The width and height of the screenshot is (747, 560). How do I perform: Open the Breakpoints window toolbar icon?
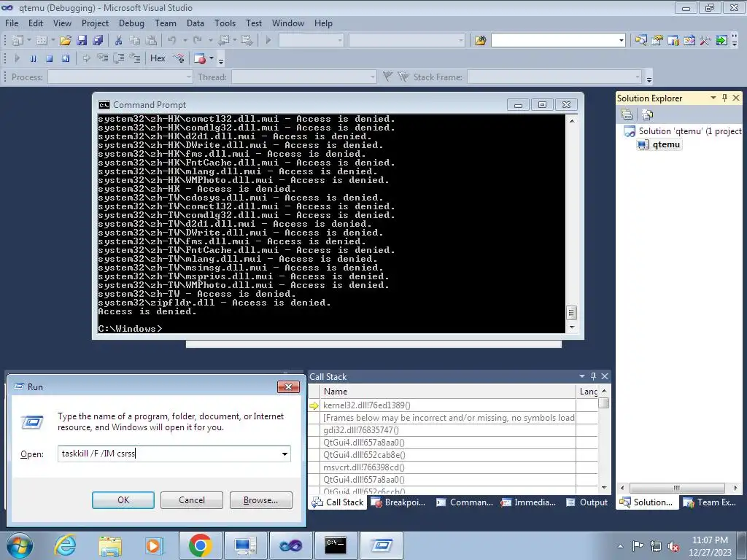click(x=200, y=58)
